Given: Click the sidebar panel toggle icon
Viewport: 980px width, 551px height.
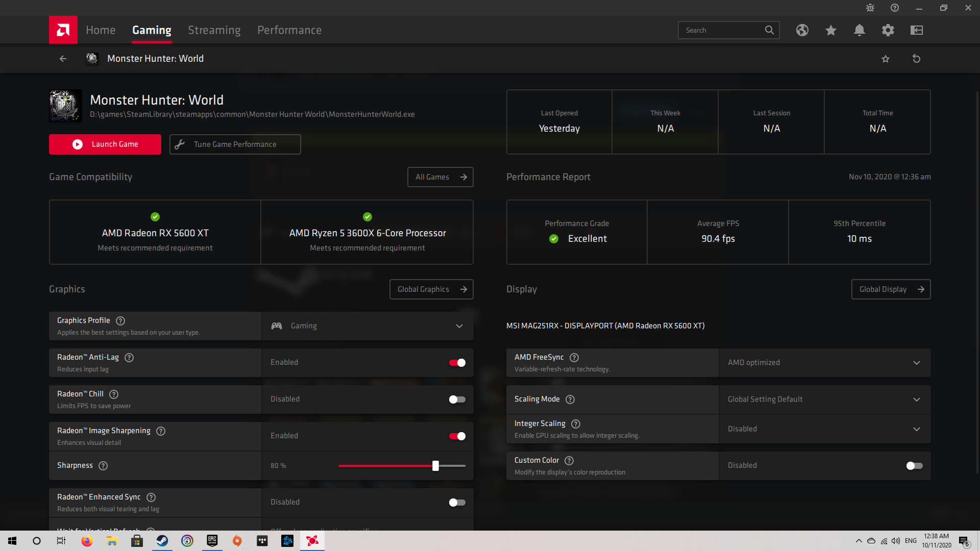Looking at the screenshot, I should tap(917, 30).
